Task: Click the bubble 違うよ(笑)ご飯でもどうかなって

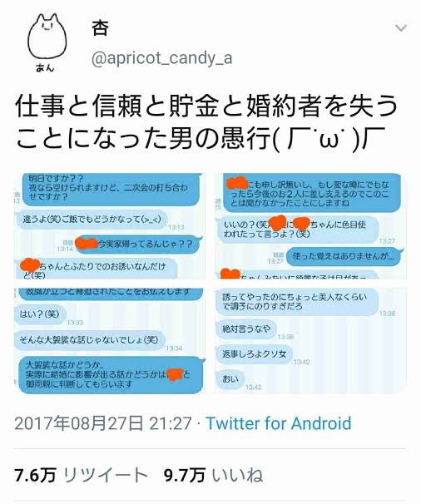Action: pyautogui.click(x=92, y=220)
